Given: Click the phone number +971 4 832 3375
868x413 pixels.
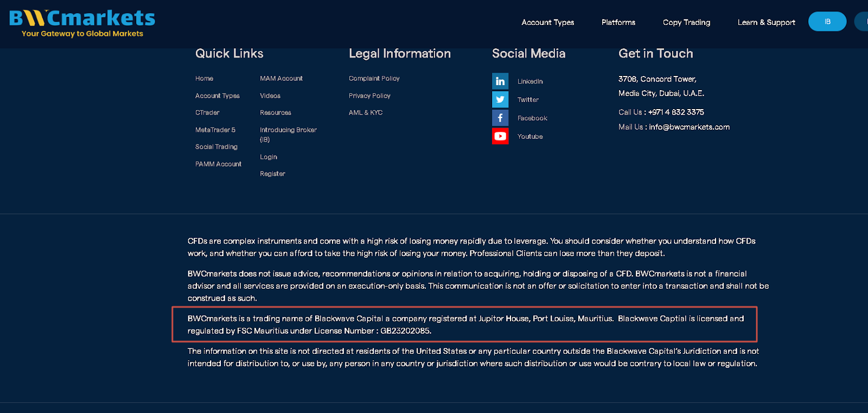Looking at the screenshot, I should 676,112.
